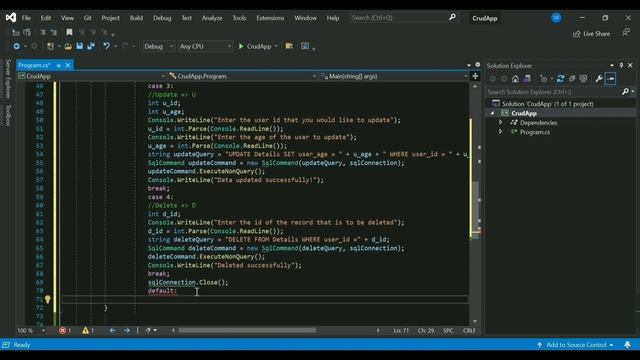
Task: Click the Navigate Backward icon
Action: (x=16, y=46)
